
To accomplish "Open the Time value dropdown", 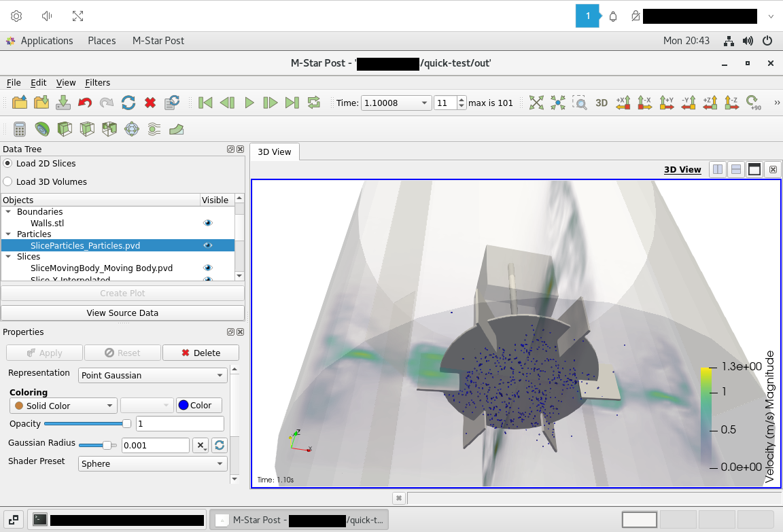I will (x=424, y=103).
